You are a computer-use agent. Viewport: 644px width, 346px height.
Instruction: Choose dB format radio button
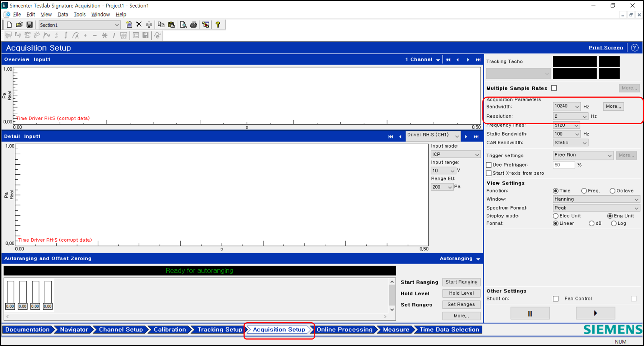tap(592, 223)
